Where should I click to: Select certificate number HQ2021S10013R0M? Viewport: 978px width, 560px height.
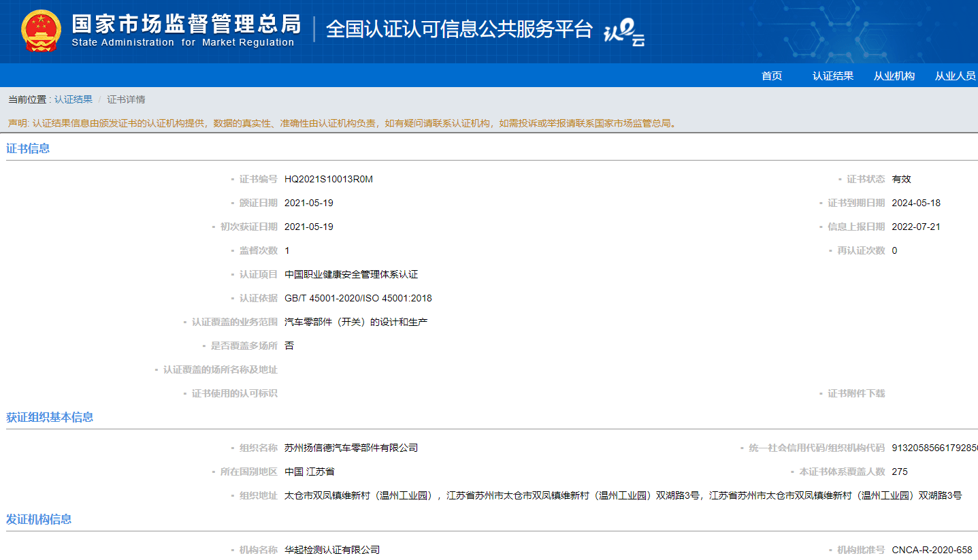point(329,179)
